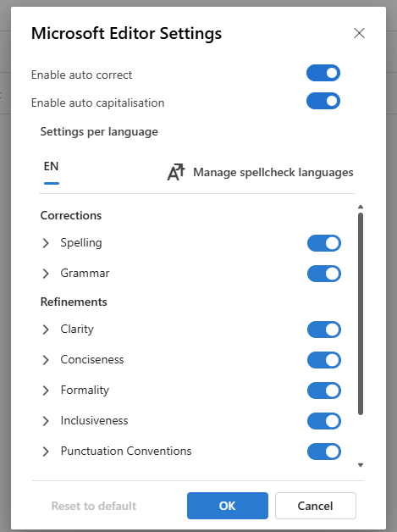Click the Cancel button
Viewport: 397px width, 532px height.
coord(315,506)
